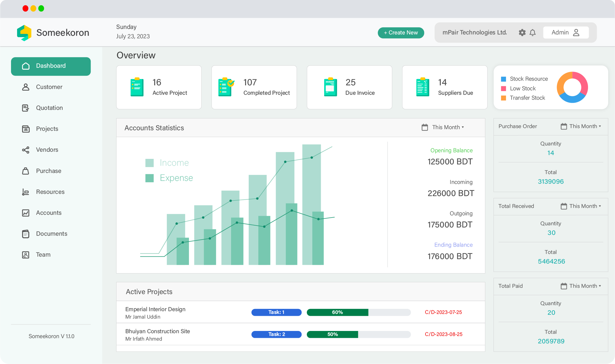Image resolution: width=615 pixels, height=364 pixels.
Task: Open settings gear icon in header
Action: pyautogui.click(x=522, y=32)
